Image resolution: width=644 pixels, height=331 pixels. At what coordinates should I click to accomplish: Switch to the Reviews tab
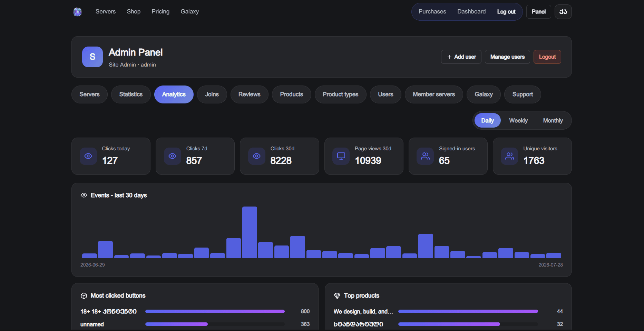click(250, 94)
